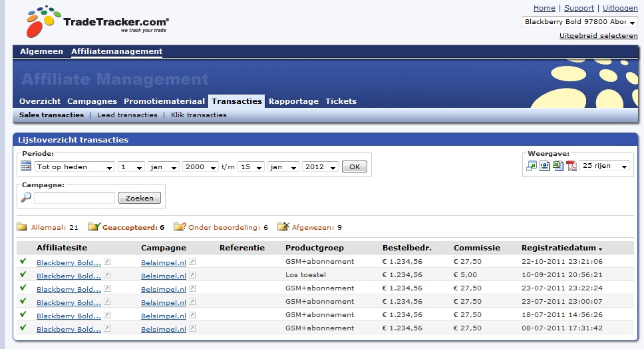
Task: Open the start year dropdown showing 2000
Action: pos(200,167)
